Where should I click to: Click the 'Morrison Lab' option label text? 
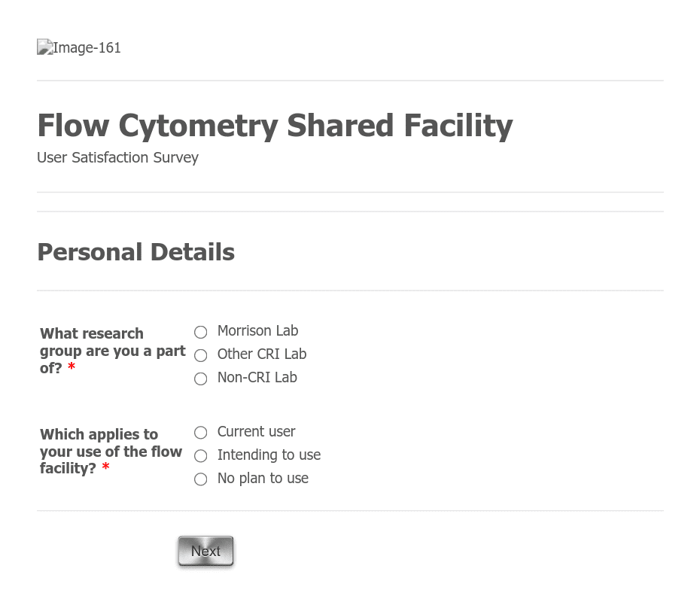pos(257,330)
